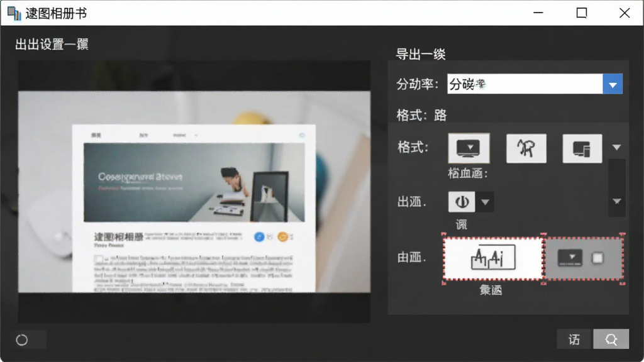Expand the arrow at far end of 出洏 row

click(616, 201)
